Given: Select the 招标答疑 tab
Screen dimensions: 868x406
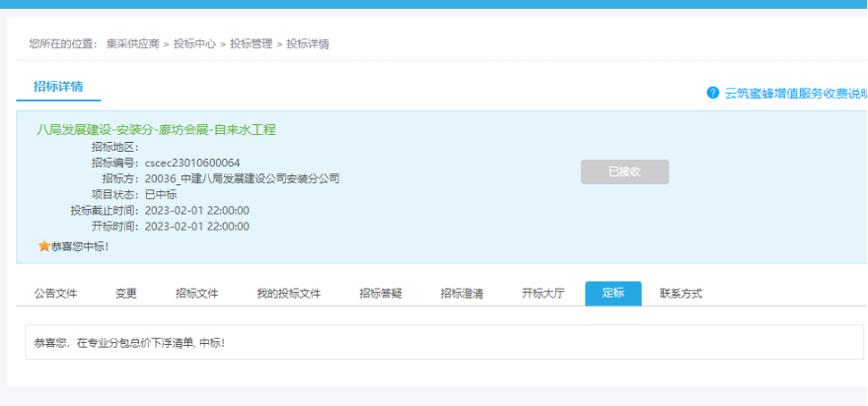Looking at the screenshot, I should [x=380, y=294].
